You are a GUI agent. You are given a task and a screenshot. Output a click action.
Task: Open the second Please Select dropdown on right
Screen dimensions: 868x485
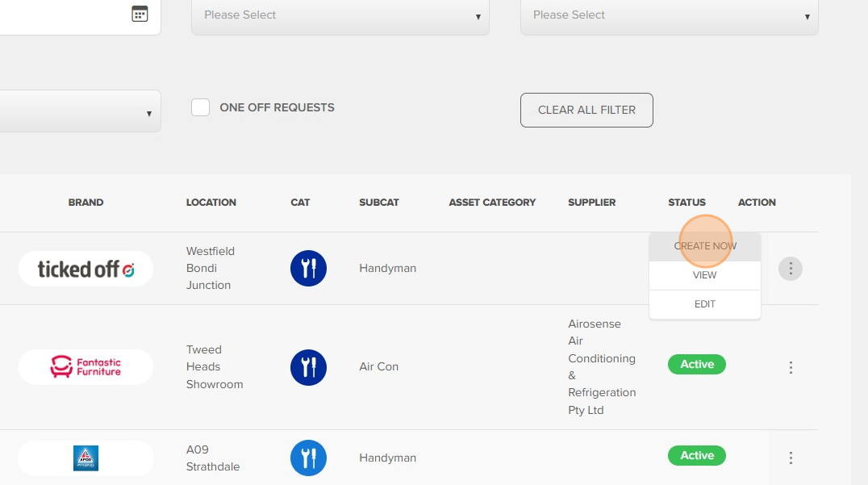pos(669,15)
